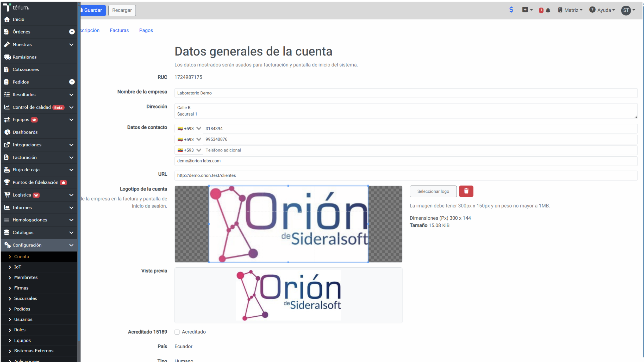The image size is (644, 362).
Task: Open the Membretes settings item
Action: [39, 278]
